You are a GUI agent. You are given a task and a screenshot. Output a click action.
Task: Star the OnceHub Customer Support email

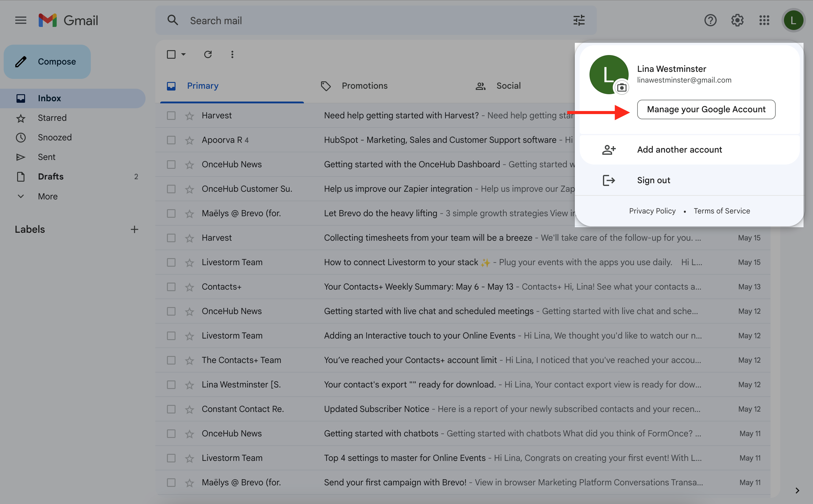click(190, 189)
